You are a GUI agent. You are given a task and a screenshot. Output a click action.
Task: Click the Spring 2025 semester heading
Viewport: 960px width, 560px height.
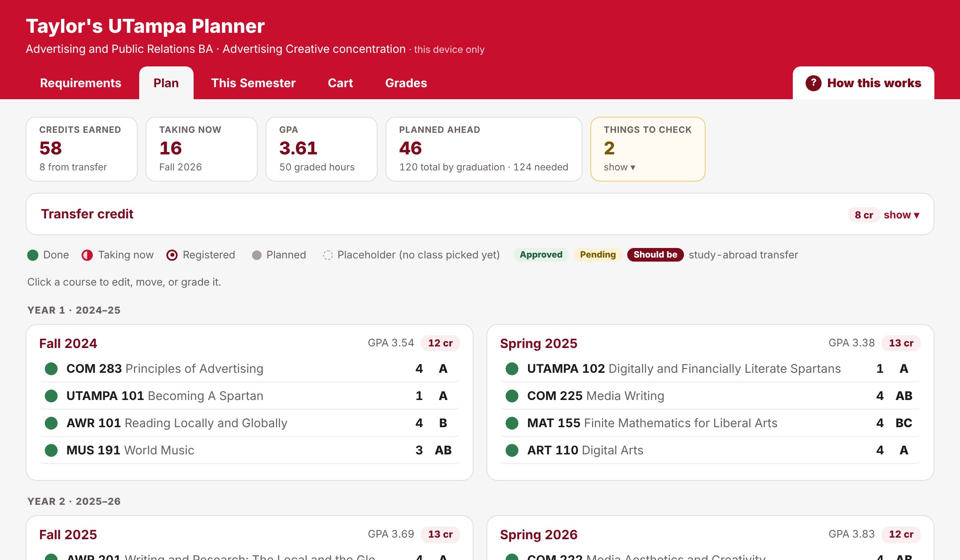coord(539,344)
